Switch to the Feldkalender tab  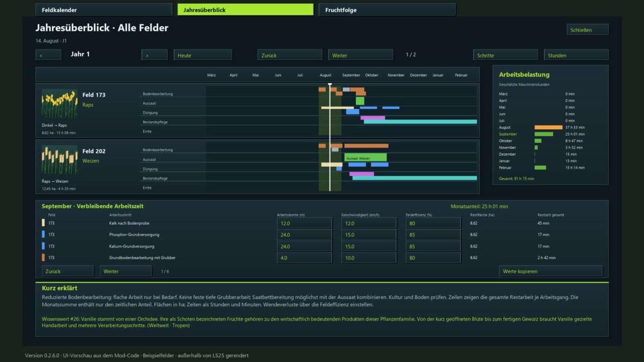pyautogui.click(x=104, y=10)
